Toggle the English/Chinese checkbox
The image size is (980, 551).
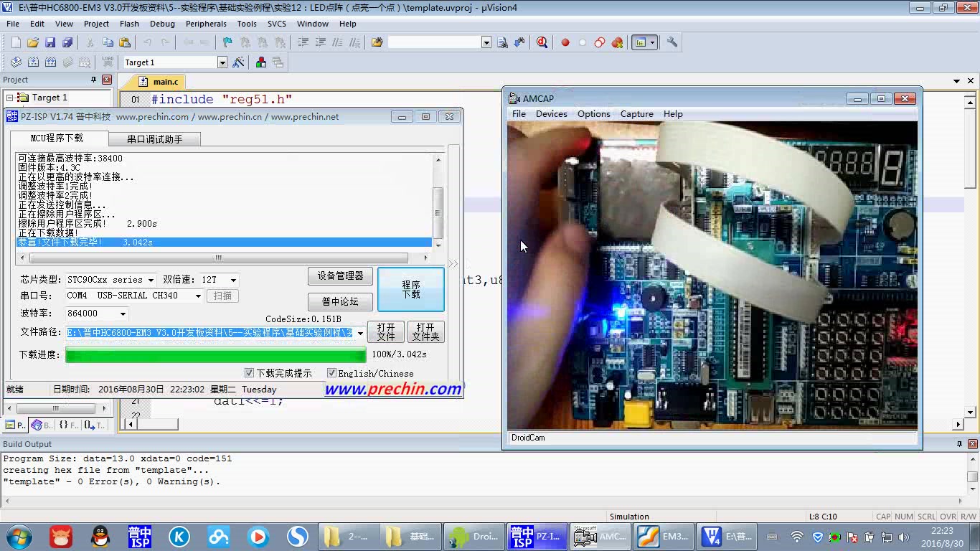(331, 373)
